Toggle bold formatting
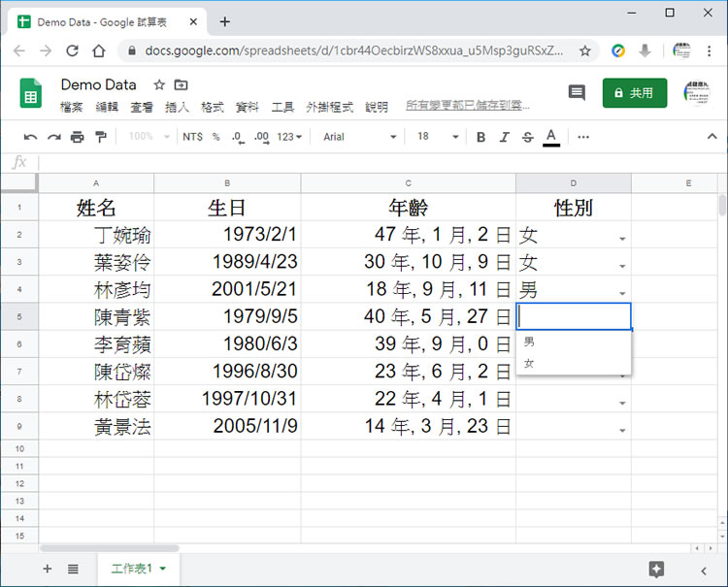This screenshot has height=587, width=728. click(480, 137)
